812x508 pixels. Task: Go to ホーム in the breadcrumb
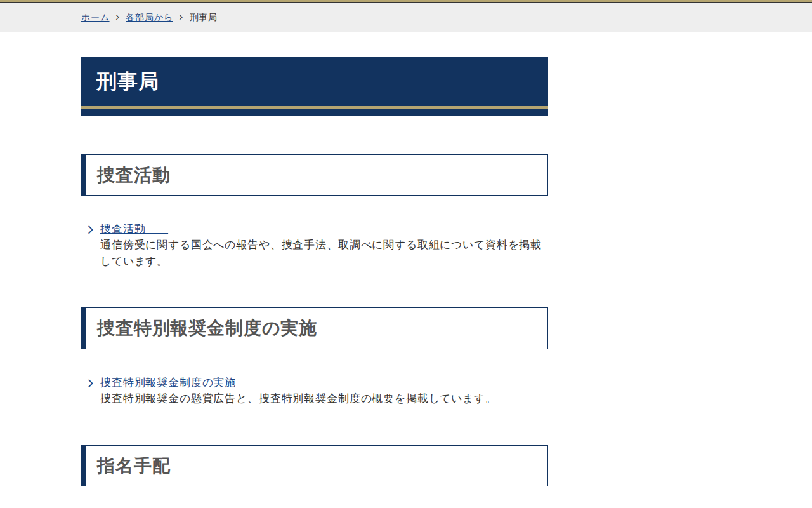point(95,18)
